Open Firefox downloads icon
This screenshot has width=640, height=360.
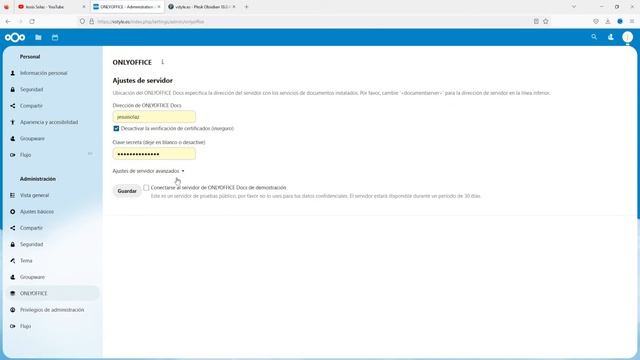(x=608, y=21)
